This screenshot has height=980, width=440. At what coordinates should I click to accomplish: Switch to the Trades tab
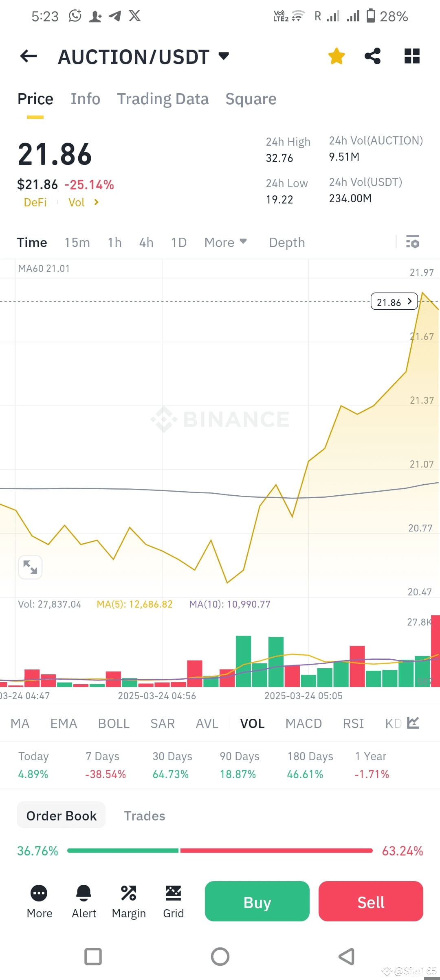click(145, 816)
